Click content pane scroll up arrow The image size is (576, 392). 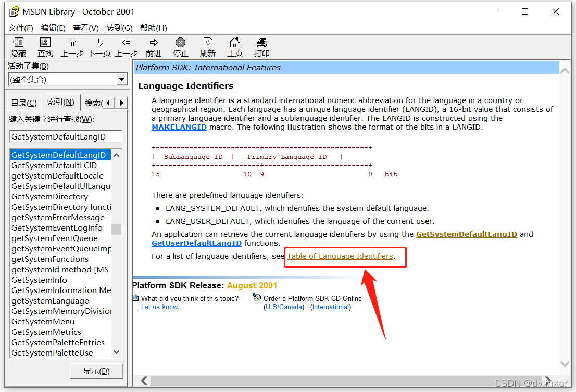[565, 71]
